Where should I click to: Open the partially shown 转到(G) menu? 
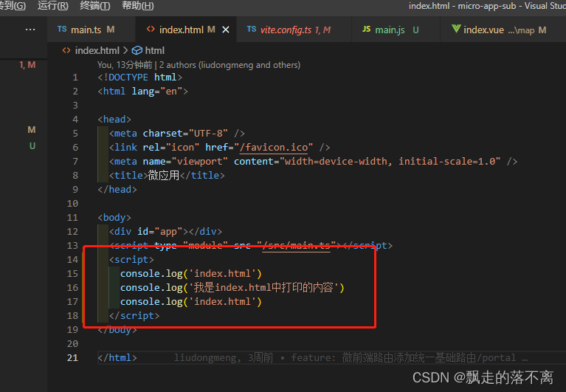[13, 5]
